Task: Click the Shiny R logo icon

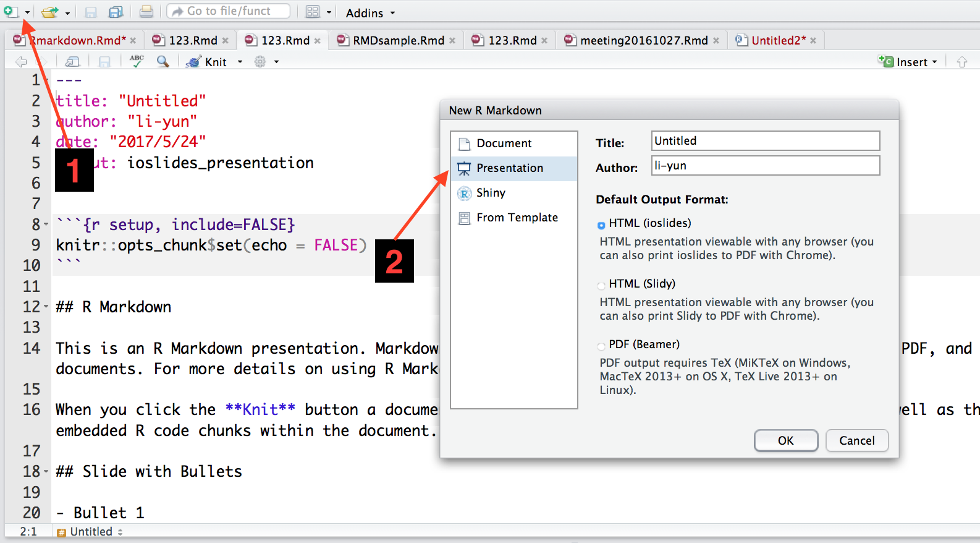Action: pos(464,194)
